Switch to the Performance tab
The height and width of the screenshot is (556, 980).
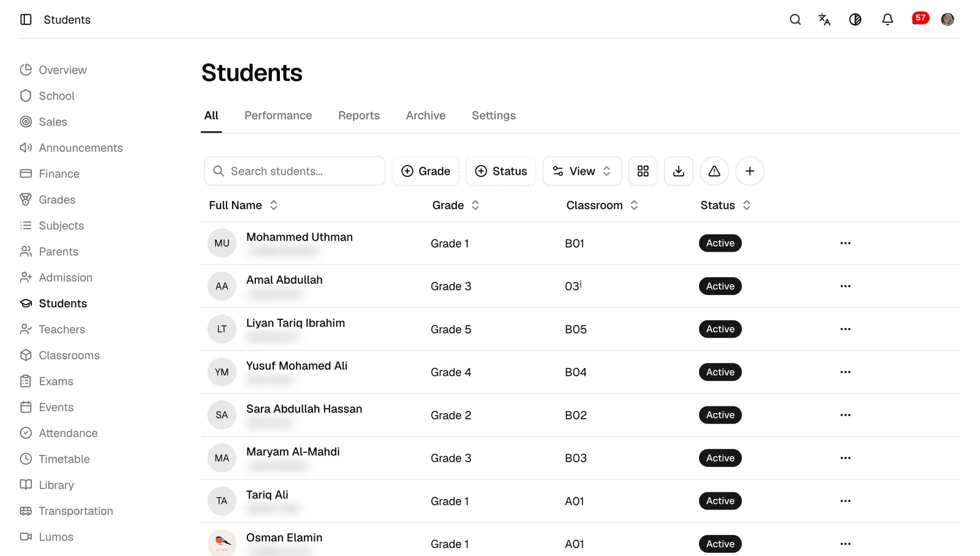pyautogui.click(x=278, y=115)
